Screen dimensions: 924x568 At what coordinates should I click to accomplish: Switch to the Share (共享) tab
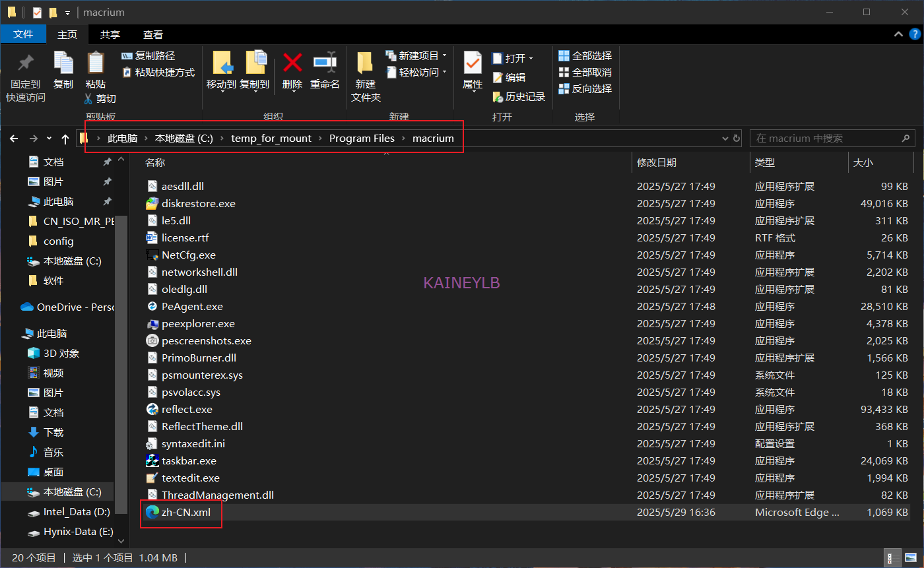coord(110,34)
